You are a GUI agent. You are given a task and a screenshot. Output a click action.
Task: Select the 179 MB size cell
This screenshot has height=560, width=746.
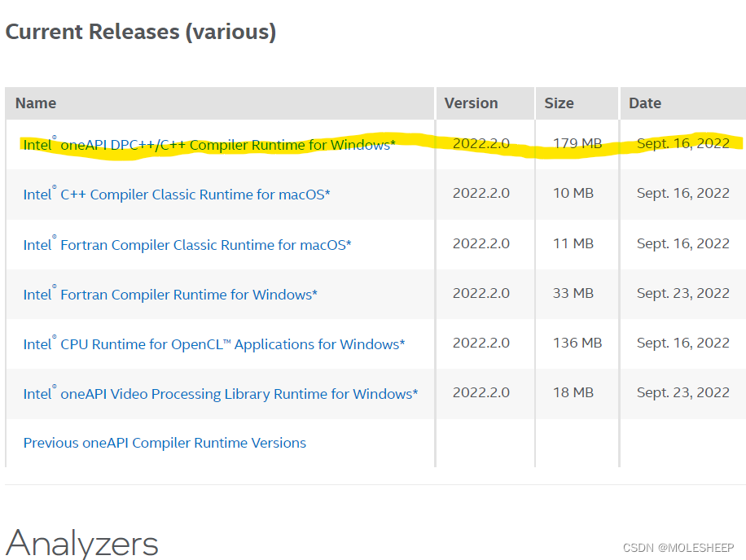coord(577,143)
